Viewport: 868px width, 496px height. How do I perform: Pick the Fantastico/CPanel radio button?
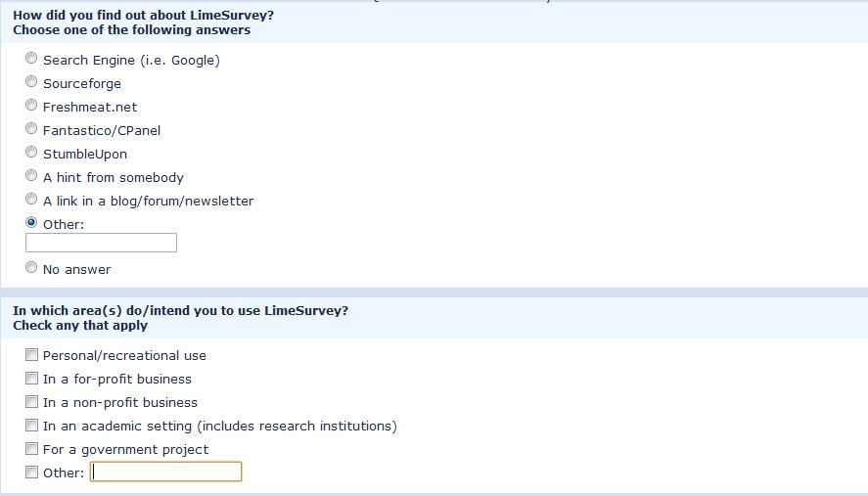pos(31,129)
